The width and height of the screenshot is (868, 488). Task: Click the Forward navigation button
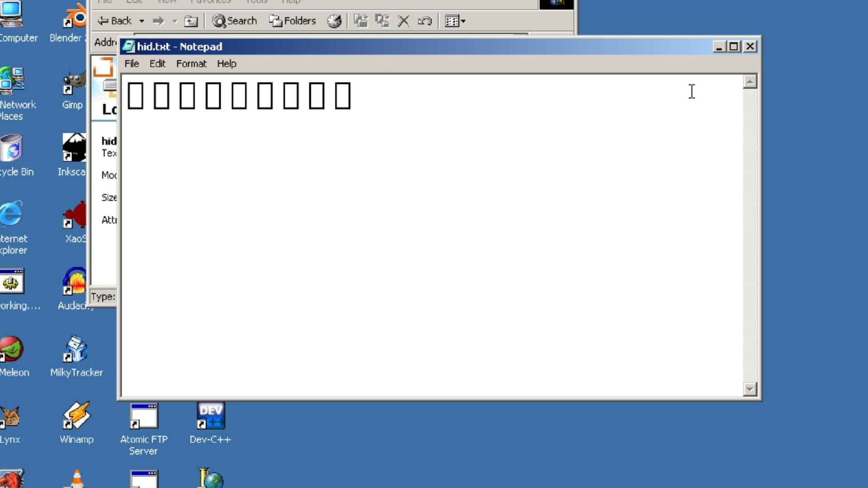pyautogui.click(x=157, y=21)
